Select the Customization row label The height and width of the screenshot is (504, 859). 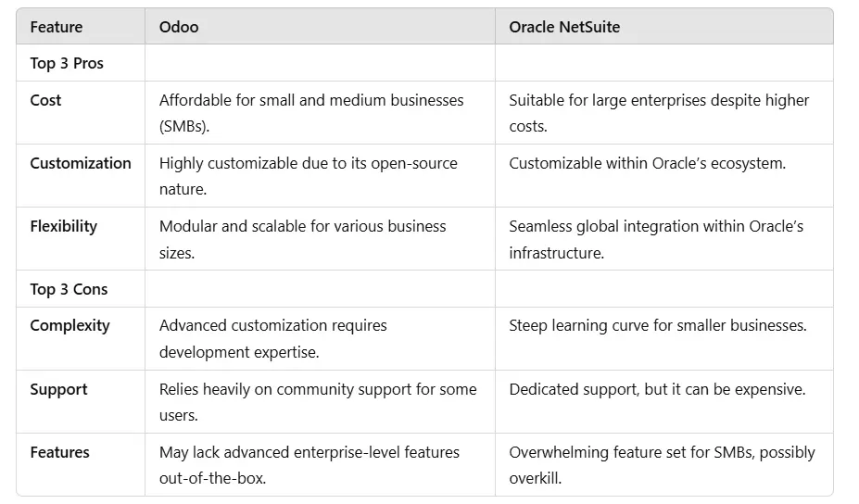[x=81, y=163]
